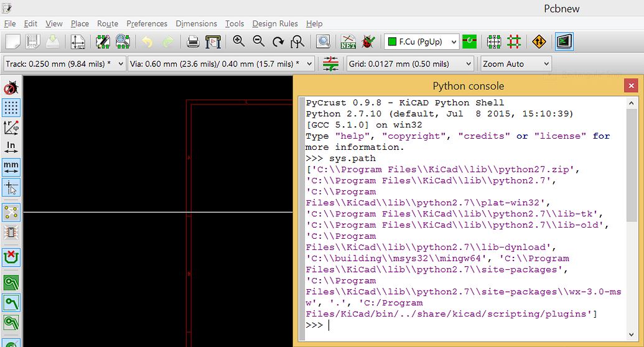Click the Plot icon
644x347 pixels.
coord(213,42)
